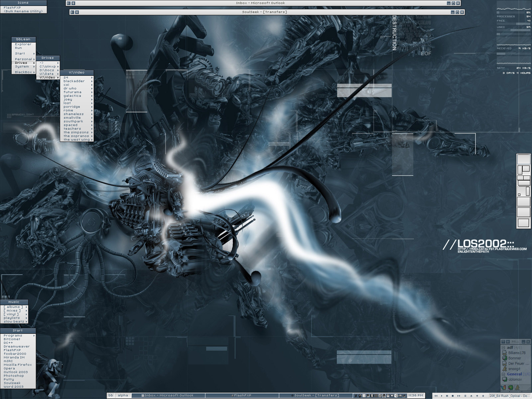Open the playlist icon in player bar

click(x=465, y=396)
